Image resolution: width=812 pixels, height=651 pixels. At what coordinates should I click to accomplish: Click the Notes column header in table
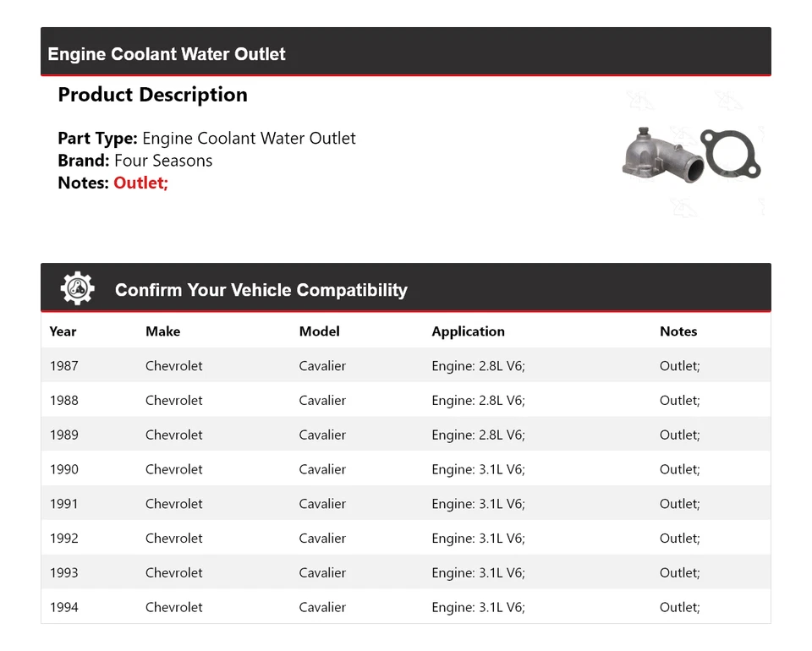pos(678,331)
